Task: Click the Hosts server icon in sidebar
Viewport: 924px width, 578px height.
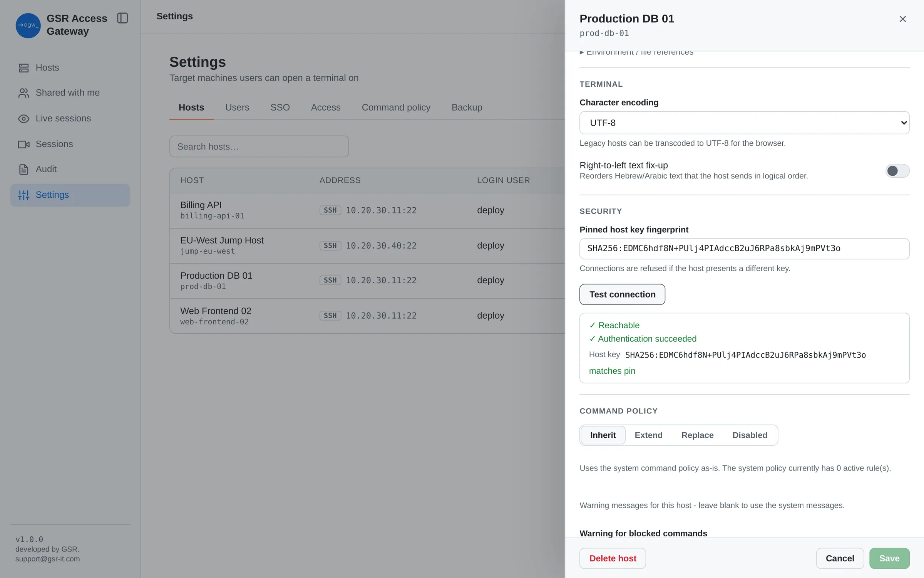Action: click(24, 68)
